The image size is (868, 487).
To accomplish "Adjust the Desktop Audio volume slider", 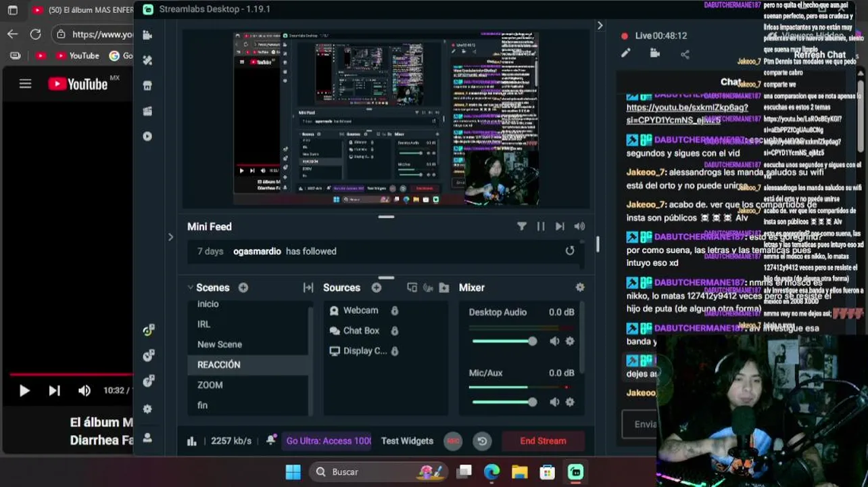I will click(504, 342).
